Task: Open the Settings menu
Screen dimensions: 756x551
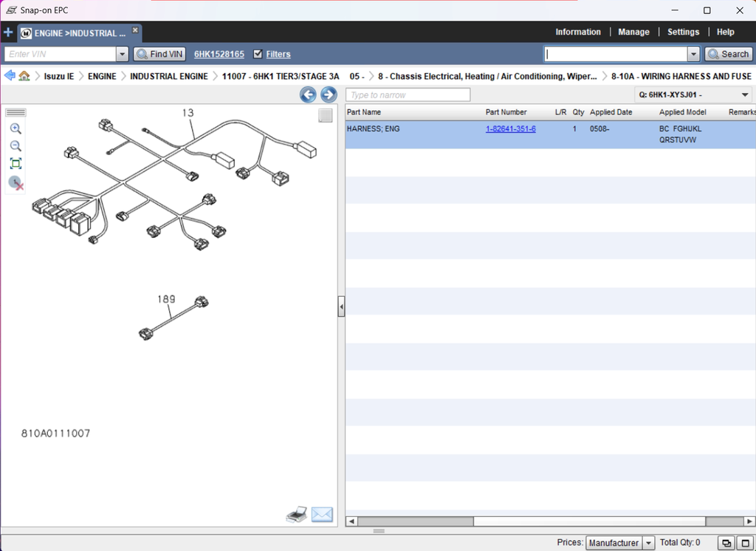Action: (x=683, y=32)
